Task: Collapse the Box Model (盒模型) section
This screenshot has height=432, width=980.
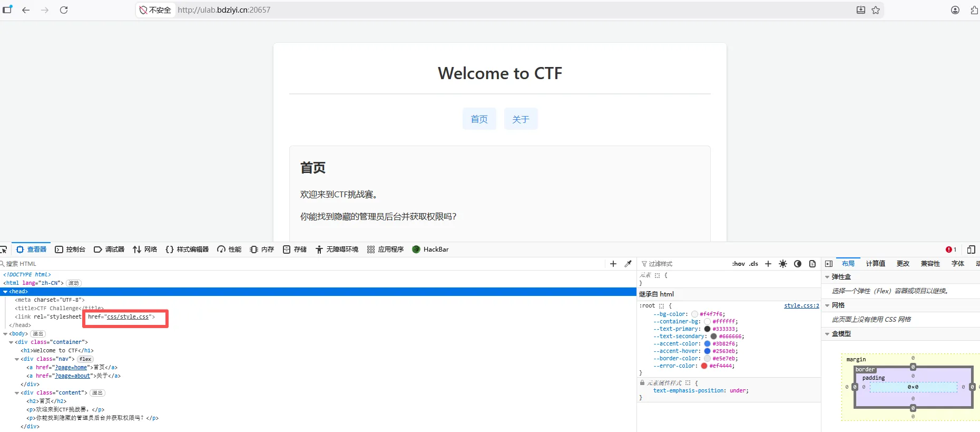Action: (827, 334)
